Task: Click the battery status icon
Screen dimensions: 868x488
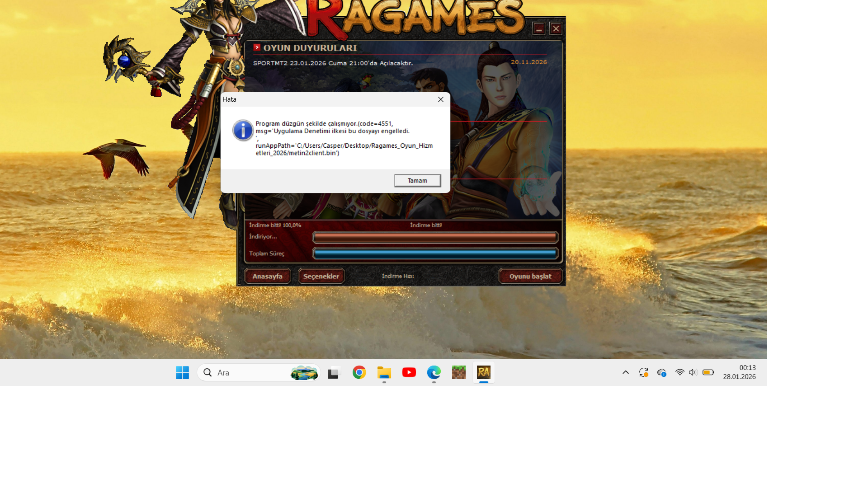Action: (708, 373)
